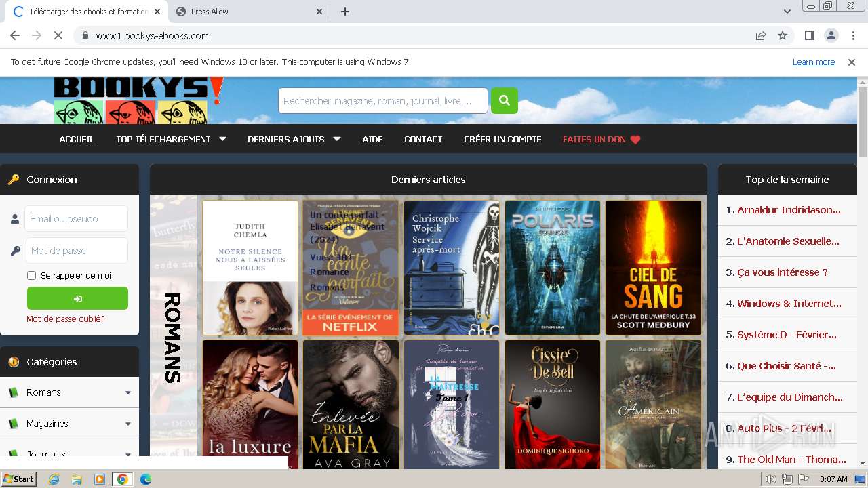868x488 pixels.
Task: Open the tab search chevron in Chrome
Action: 787,12
